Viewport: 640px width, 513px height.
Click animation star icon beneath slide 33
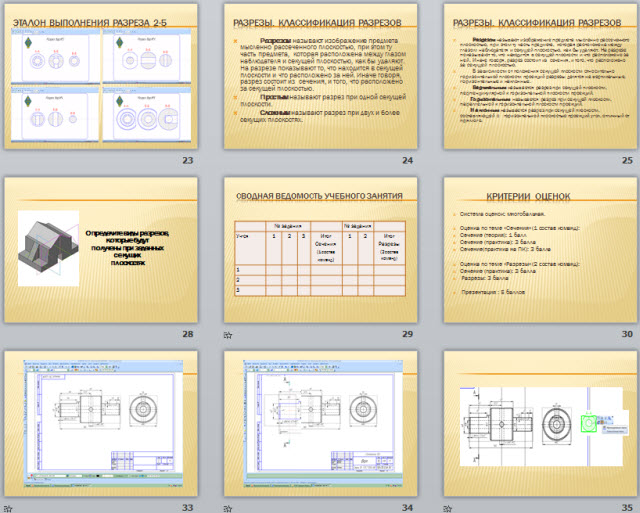[8, 509]
